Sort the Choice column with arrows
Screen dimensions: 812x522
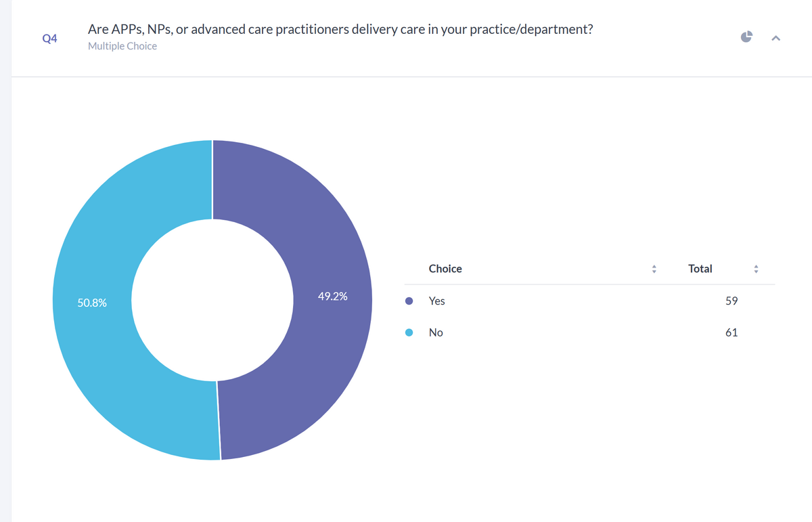pyautogui.click(x=654, y=269)
